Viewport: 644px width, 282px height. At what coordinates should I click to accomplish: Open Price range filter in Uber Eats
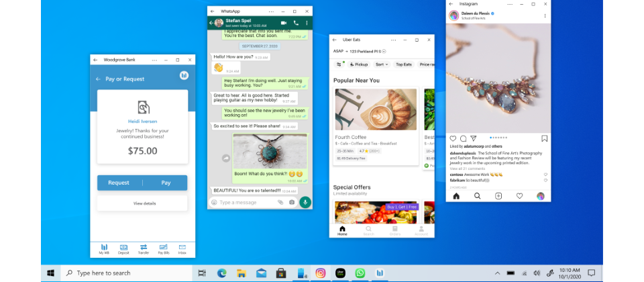point(427,64)
